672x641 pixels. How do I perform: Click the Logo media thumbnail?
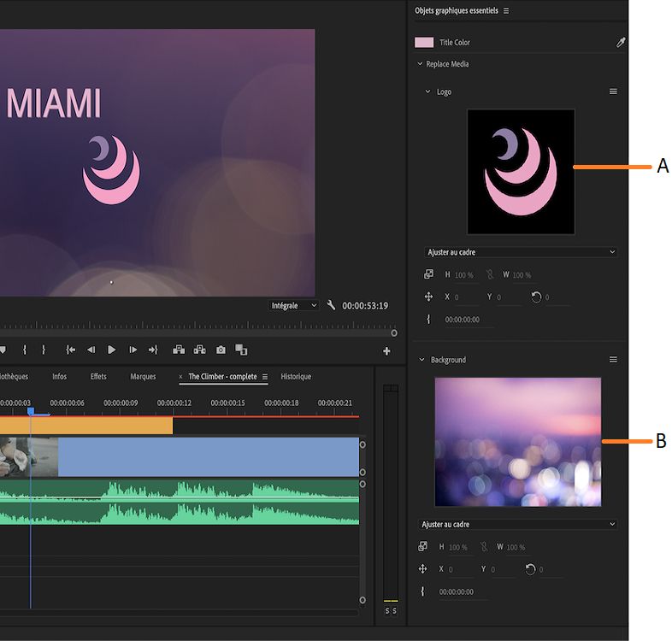pos(521,172)
